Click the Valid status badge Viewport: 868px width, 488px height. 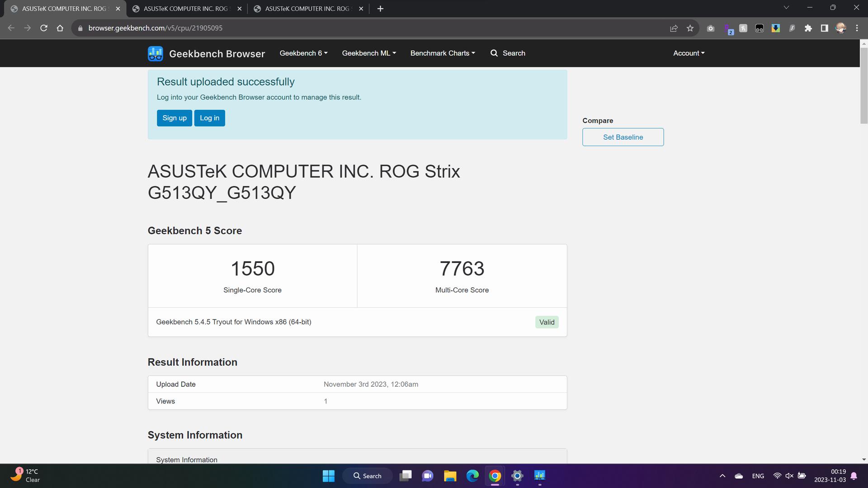point(547,322)
